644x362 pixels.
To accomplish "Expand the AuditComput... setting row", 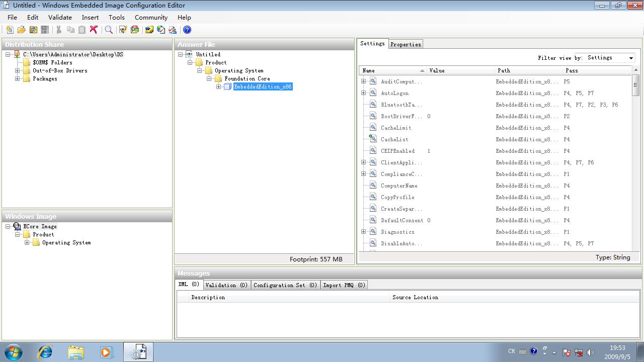I will [363, 81].
